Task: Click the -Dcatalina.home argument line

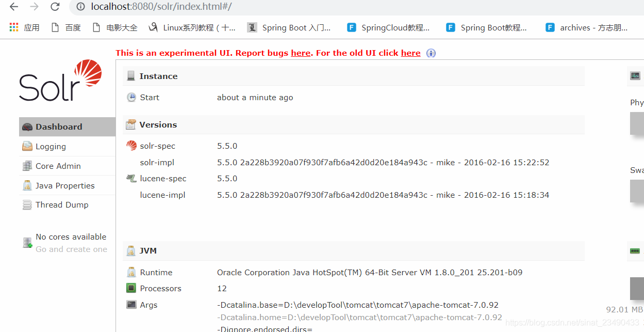Action: (359, 317)
